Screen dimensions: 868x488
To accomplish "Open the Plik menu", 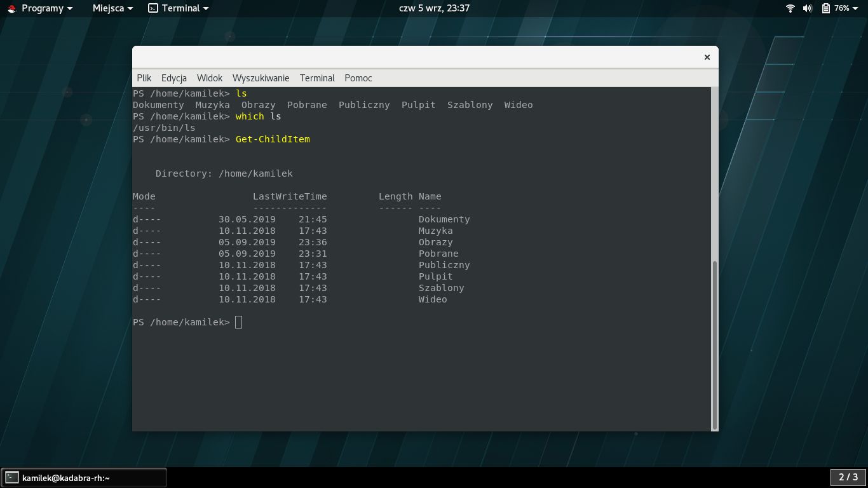I will click(x=144, y=78).
